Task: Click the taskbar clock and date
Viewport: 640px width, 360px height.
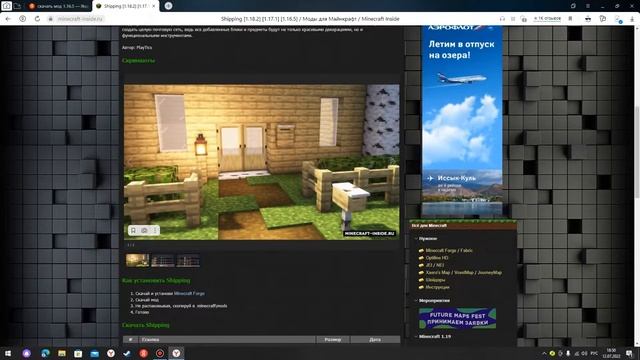Action: coord(611,353)
